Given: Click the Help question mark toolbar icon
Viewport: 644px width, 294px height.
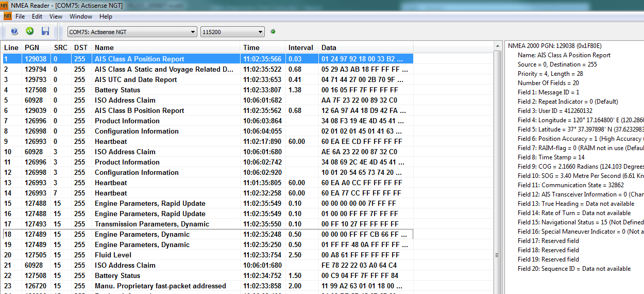Looking at the screenshot, I should (14, 31).
